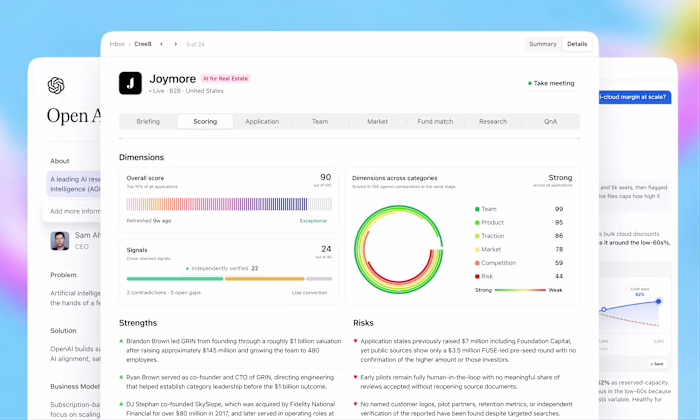Click the Ryan Brown strength green triangle

click(x=121, y=377)
